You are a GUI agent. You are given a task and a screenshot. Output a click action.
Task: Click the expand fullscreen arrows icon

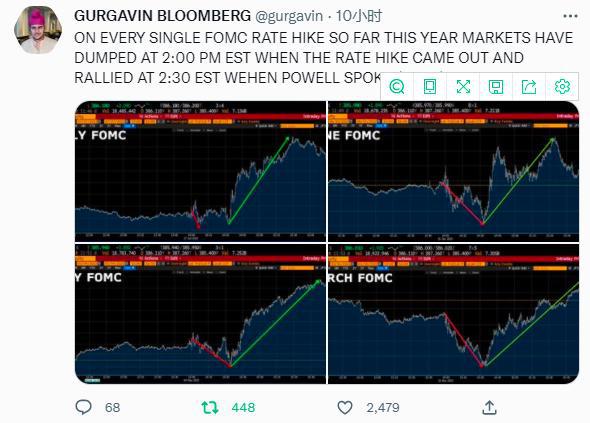click(463, 87)
